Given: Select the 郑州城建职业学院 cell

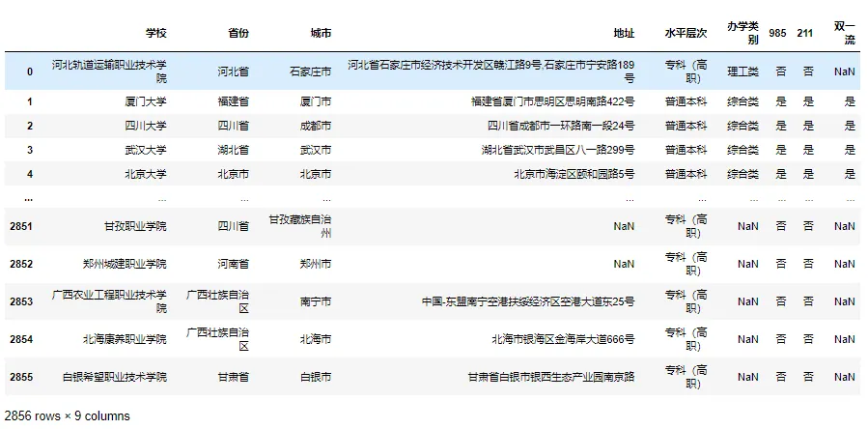Looking at the screenshot, I should (124, 264).
